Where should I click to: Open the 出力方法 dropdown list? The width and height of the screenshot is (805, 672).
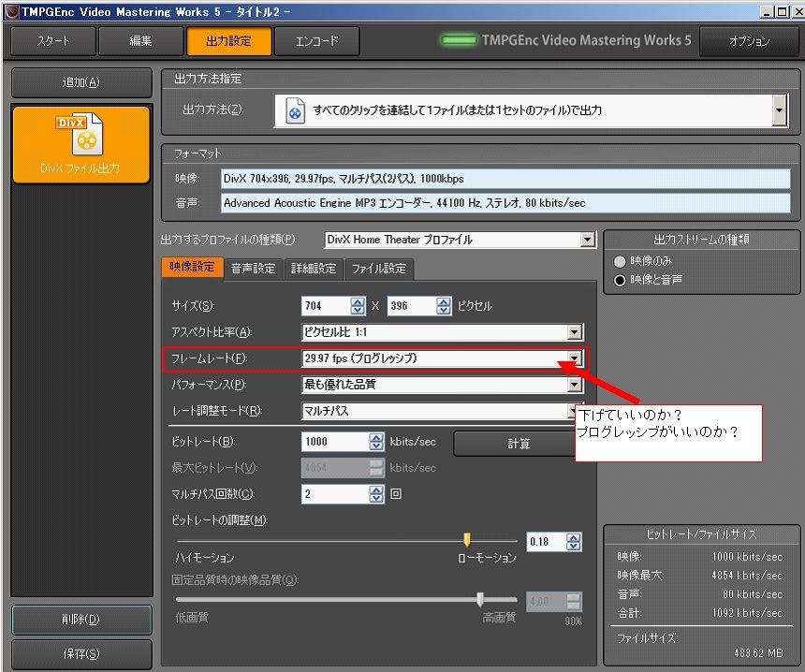[780, 110]
